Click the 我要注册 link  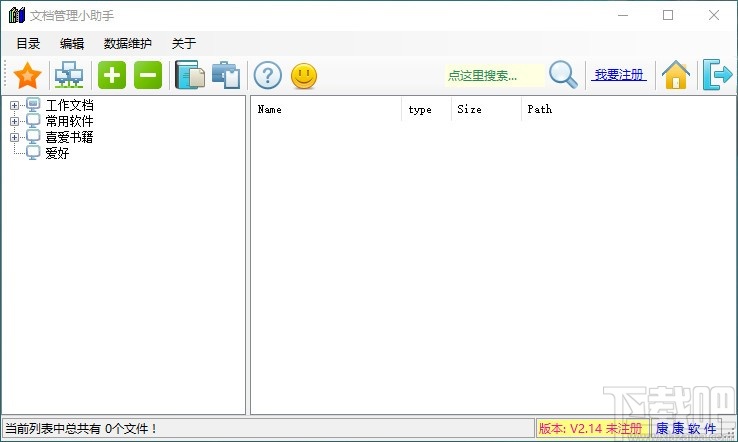pyautogui.click(x=619, y=75)
